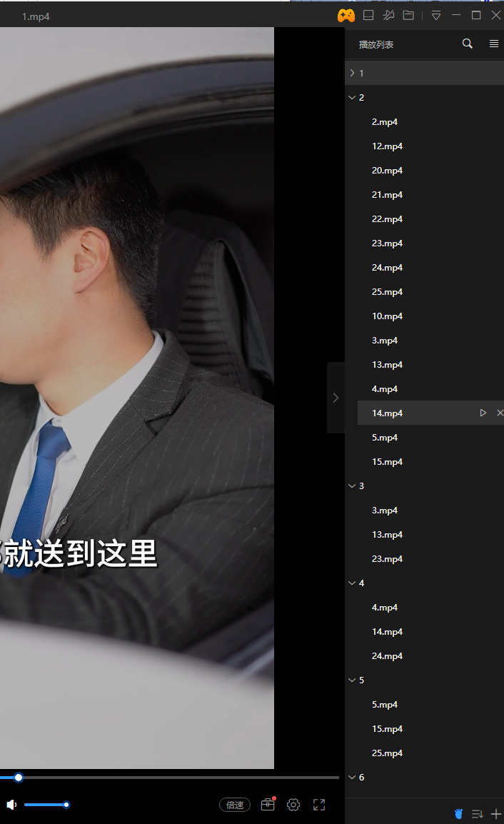Search the playlist with magnifier icon

468,44
